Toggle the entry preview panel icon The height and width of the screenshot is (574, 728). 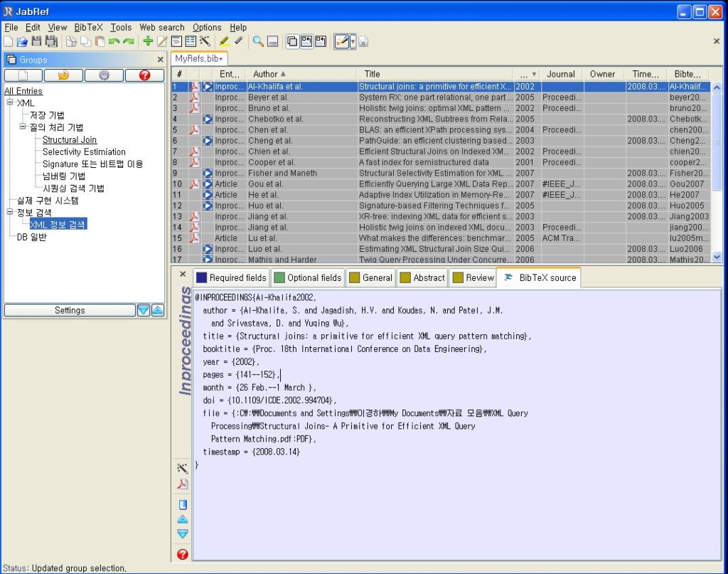pos(273,42)
